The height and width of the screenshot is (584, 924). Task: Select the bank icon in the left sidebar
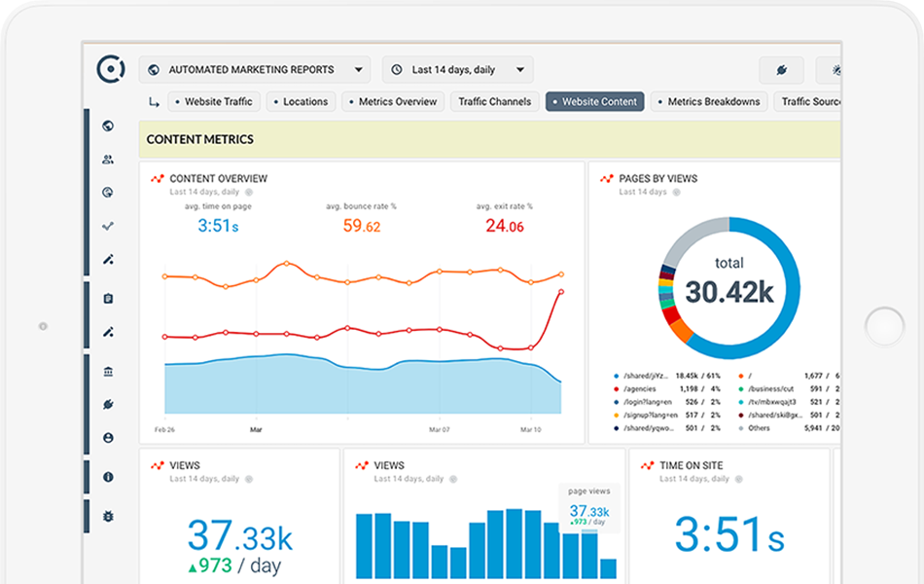click(x=107, y=371)
